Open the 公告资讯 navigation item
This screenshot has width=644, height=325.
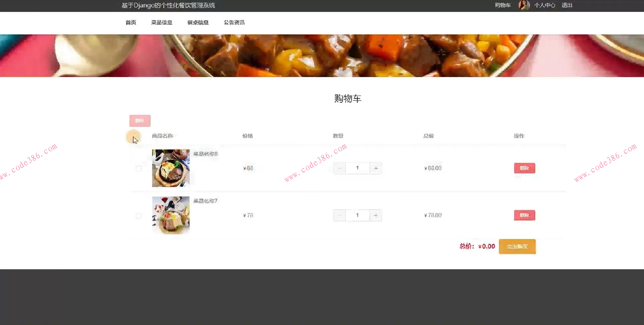[x=234, y=22]
